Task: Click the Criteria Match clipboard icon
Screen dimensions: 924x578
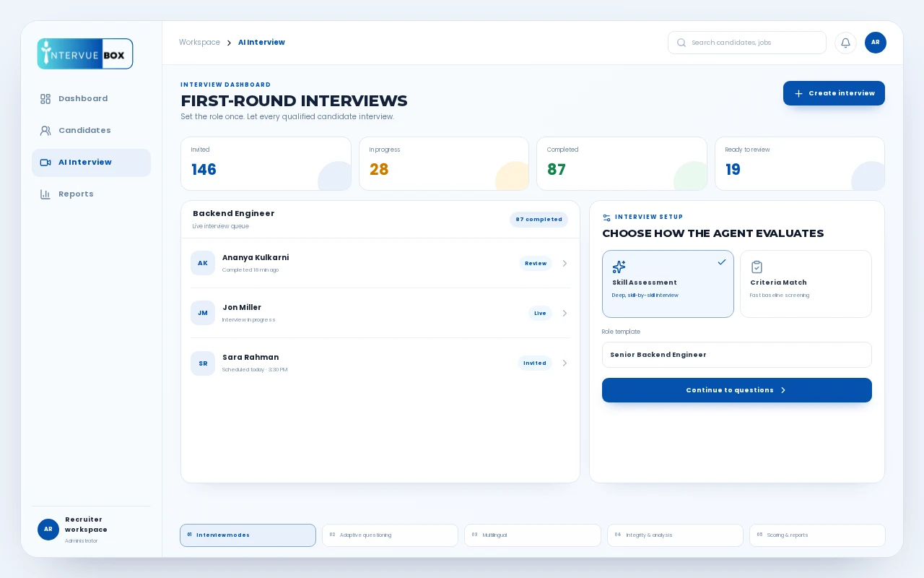Action: pyautogui.click(x=757, y=267)
